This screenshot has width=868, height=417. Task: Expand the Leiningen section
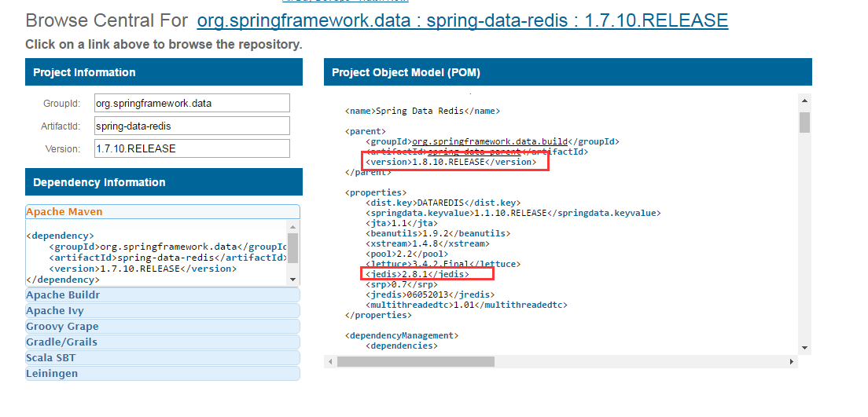click(163, 373)
